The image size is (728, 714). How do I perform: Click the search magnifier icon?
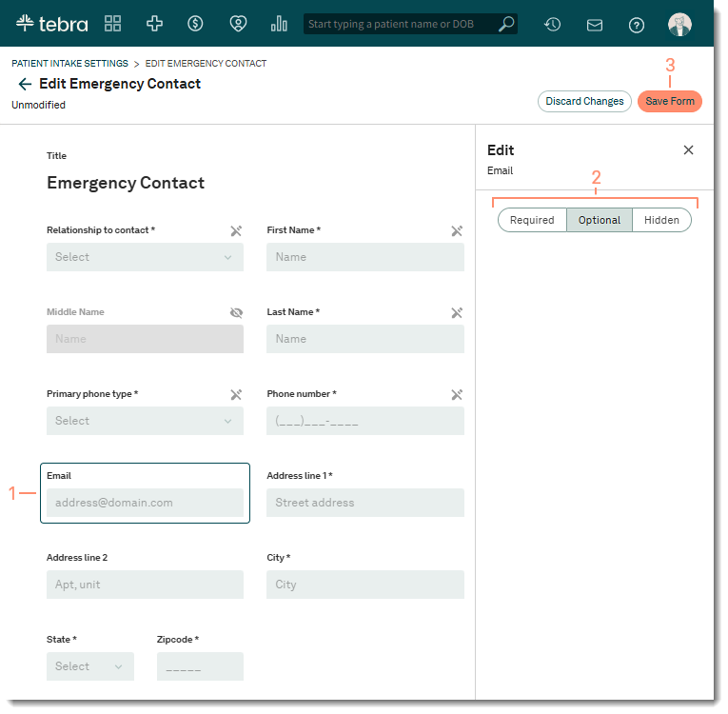[x=506, y=24]
